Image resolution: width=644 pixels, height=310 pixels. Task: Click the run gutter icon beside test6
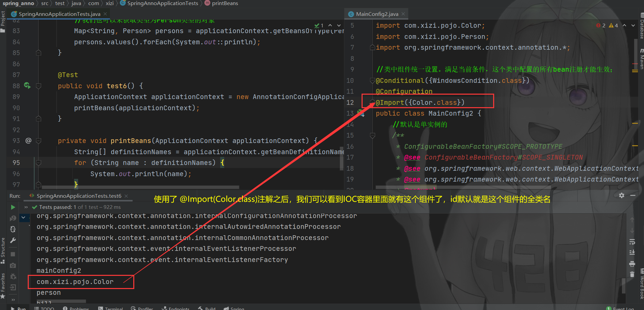pyautogui.click(x=27, y=86)
